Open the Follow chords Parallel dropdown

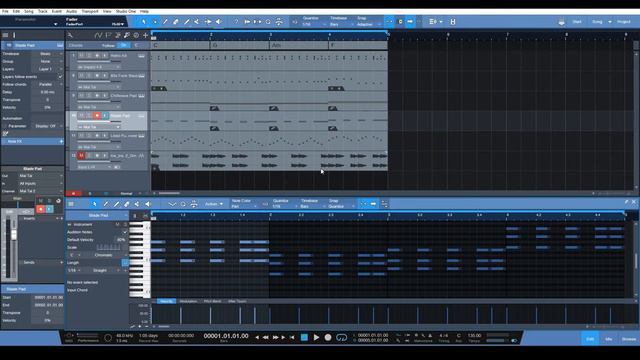point(47,84)
